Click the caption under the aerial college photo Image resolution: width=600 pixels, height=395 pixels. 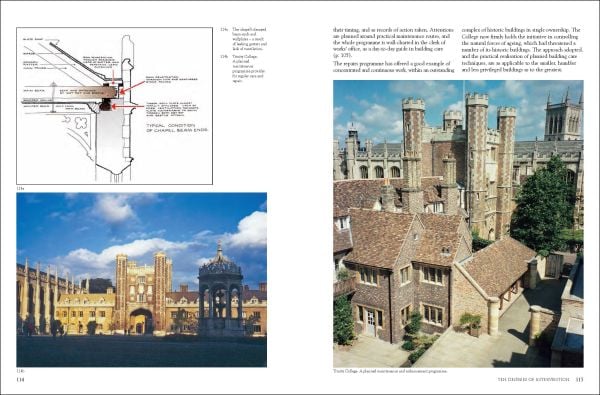pyautogui.click(x=390, y=371)
